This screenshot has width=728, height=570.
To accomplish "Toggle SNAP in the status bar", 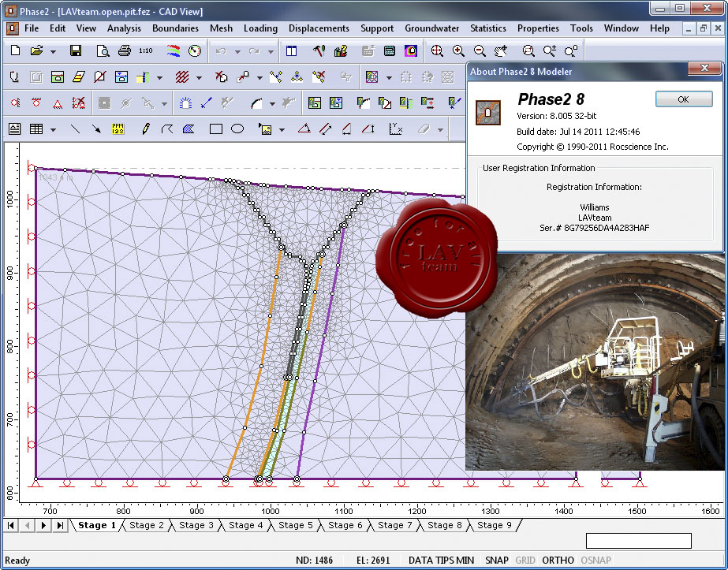I will 497,561.
